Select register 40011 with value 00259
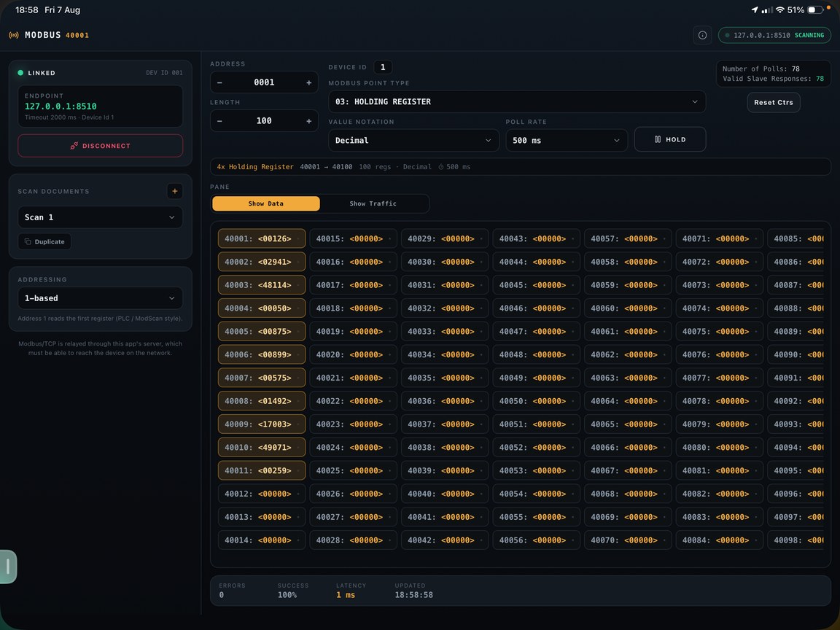Screen dimensions: 840x630 pyautogui.click(x=262, y=471)
